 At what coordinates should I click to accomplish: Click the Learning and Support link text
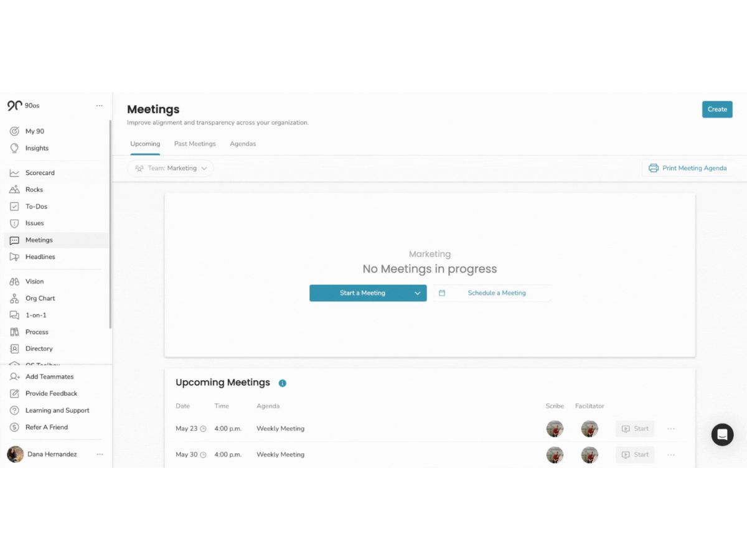point(57,411)
